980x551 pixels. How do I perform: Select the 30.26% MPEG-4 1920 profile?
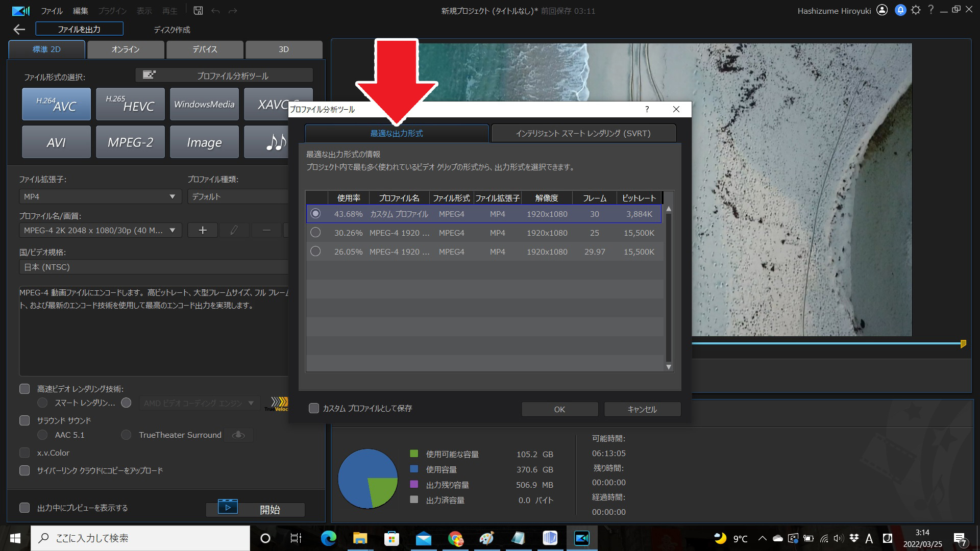point(315,233)
